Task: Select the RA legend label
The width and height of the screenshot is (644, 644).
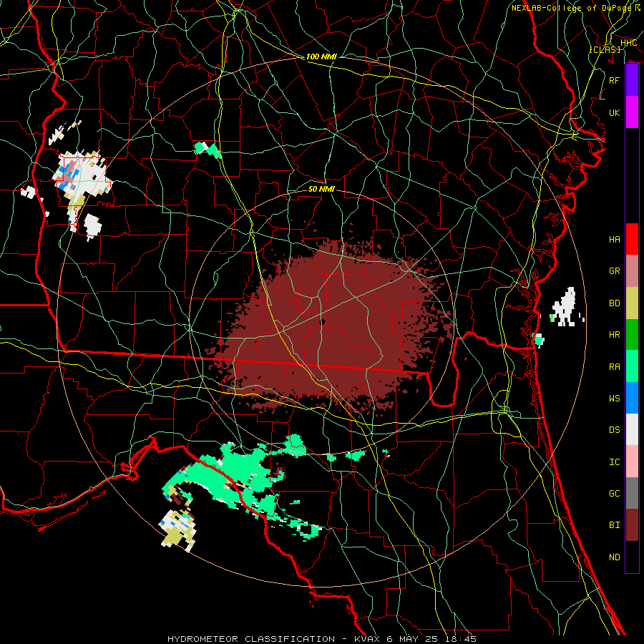Action: click(x=614, y=367)
